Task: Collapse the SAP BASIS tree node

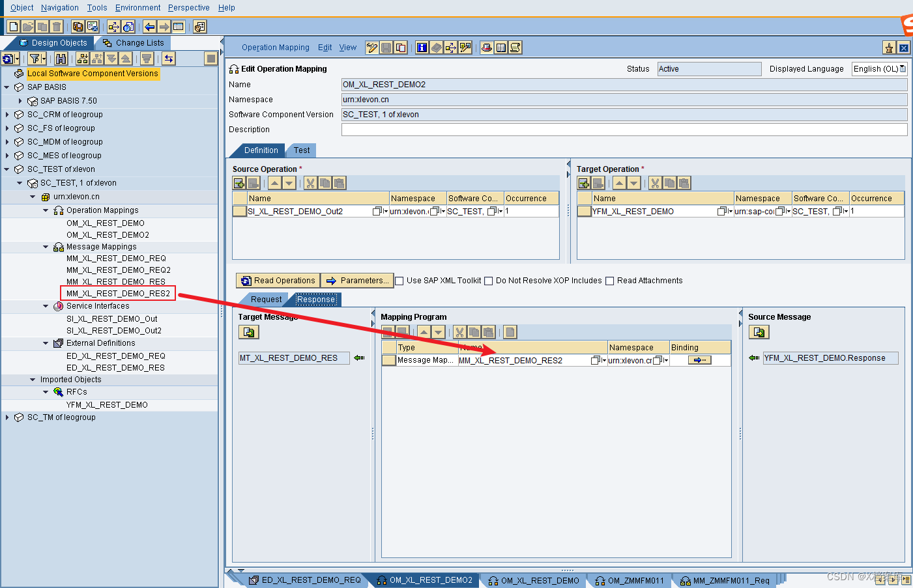Action: [x=7, y=87]
